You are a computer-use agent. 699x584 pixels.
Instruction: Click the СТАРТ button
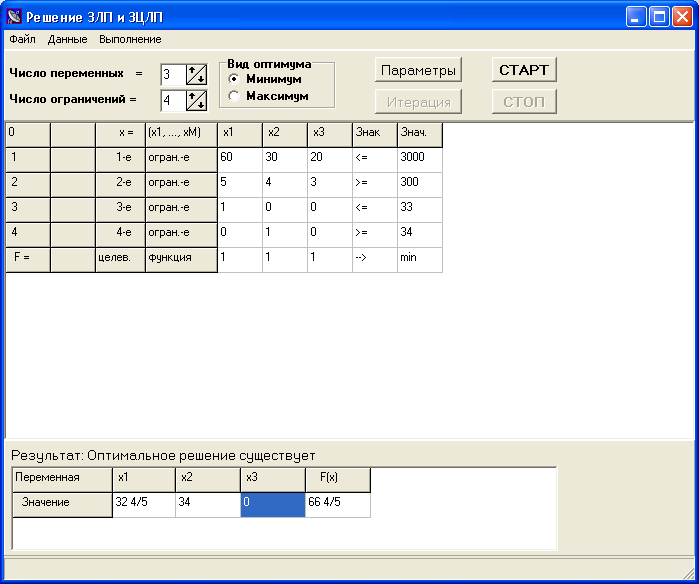point(524,70)
